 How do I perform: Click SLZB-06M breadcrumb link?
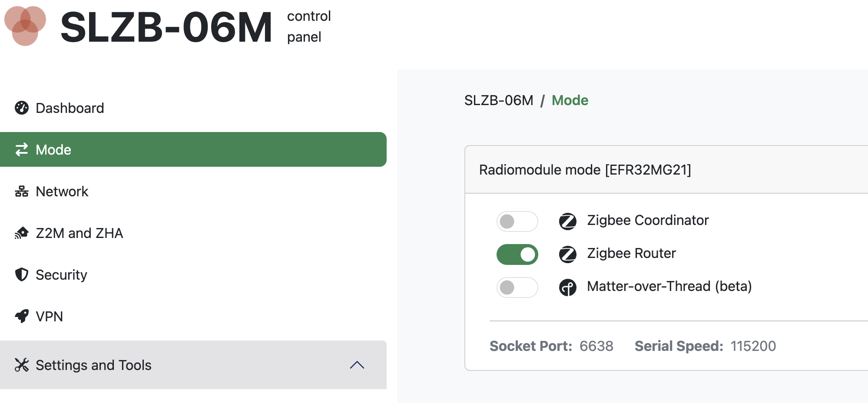tap(499, 100)
